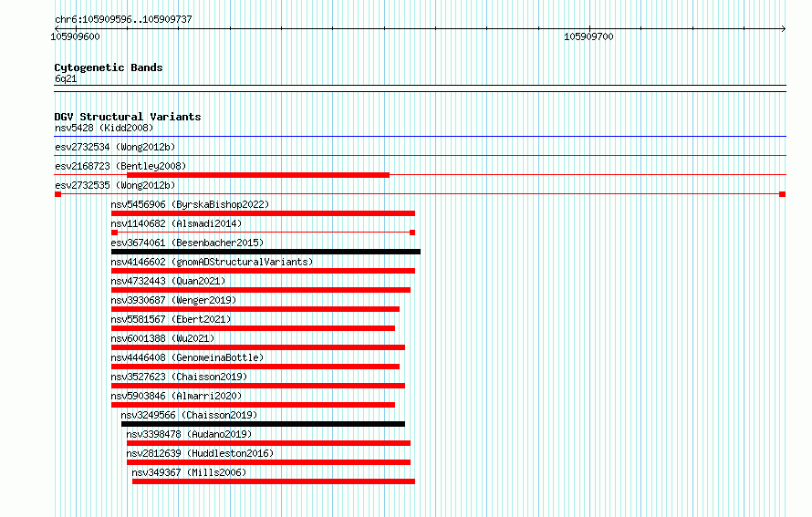Click the ruler's left arrow end

pyautogui.click(x=57, y=28)
